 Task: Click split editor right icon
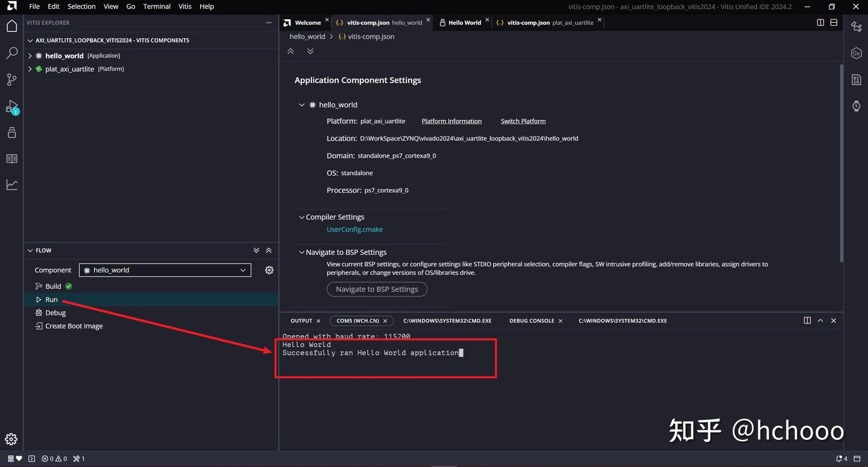pyautogui.click(x=820, y=22)
